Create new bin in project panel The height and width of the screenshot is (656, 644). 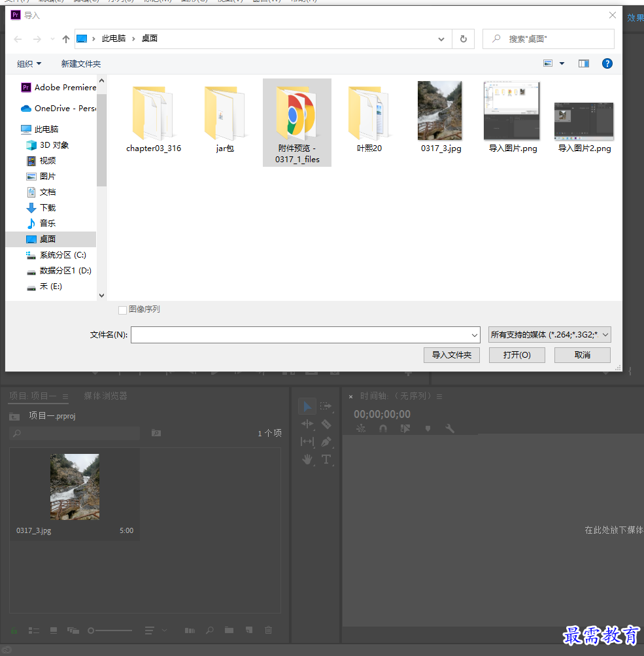[229, 630]
